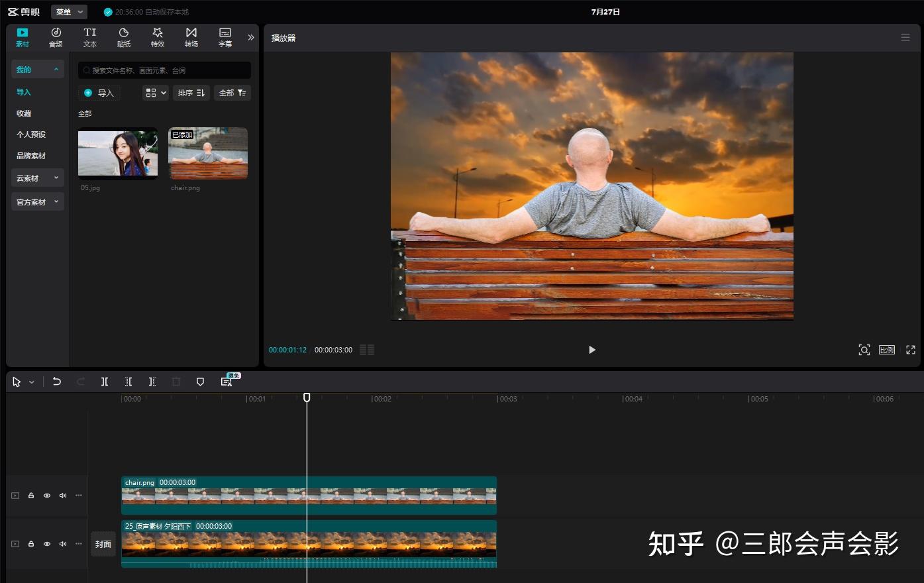
Task: Mute the sunset video track audio
Action: [63, 544]
